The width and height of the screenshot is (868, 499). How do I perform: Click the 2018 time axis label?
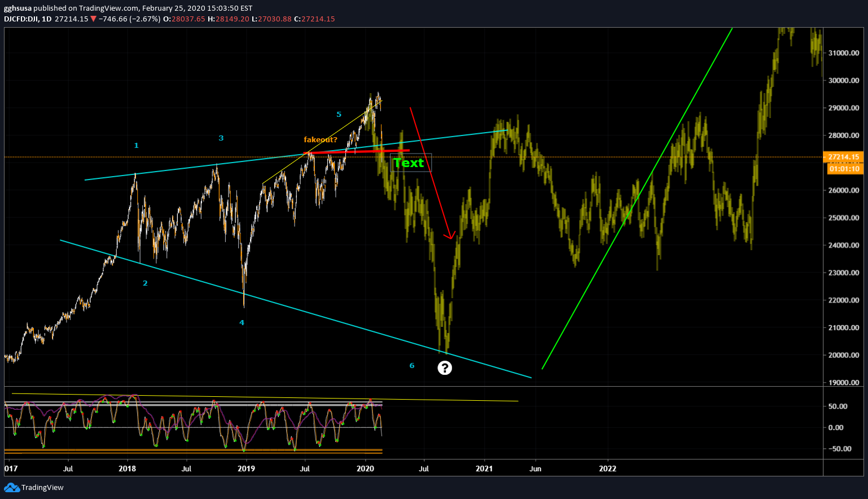tap(128, 469)
